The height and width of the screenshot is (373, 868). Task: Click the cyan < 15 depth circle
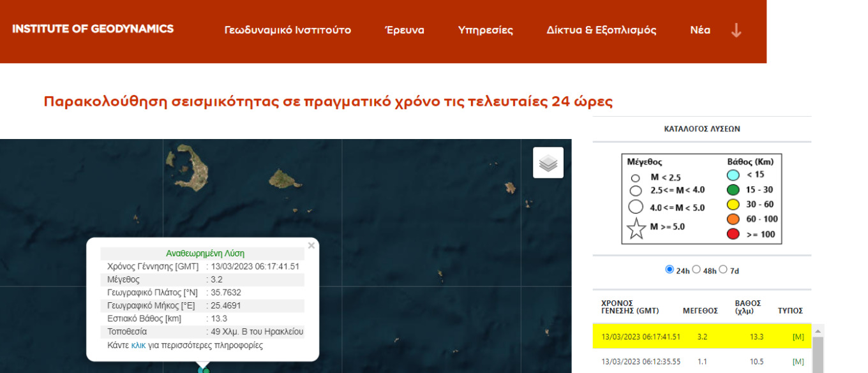pos(733,175)
